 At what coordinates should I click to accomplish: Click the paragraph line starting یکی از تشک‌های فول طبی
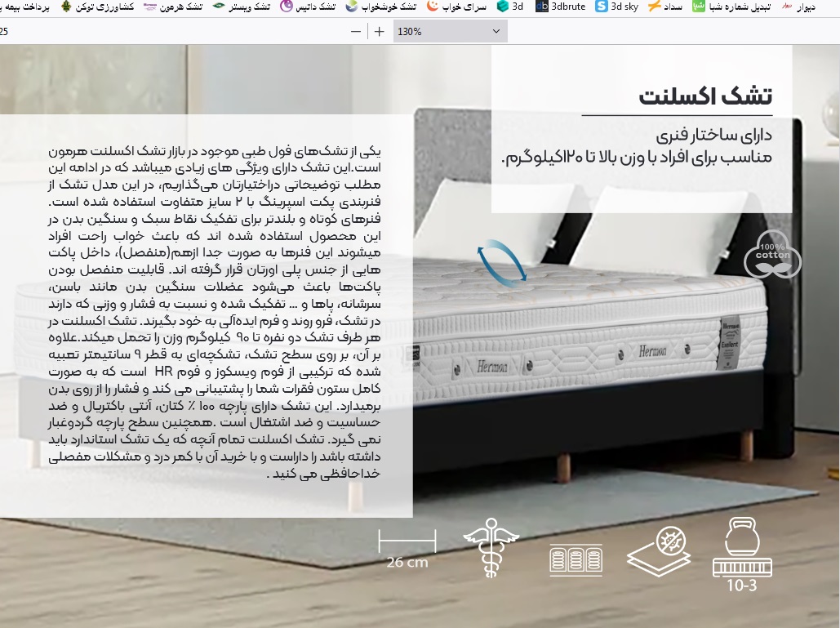(x=214, y=151)
